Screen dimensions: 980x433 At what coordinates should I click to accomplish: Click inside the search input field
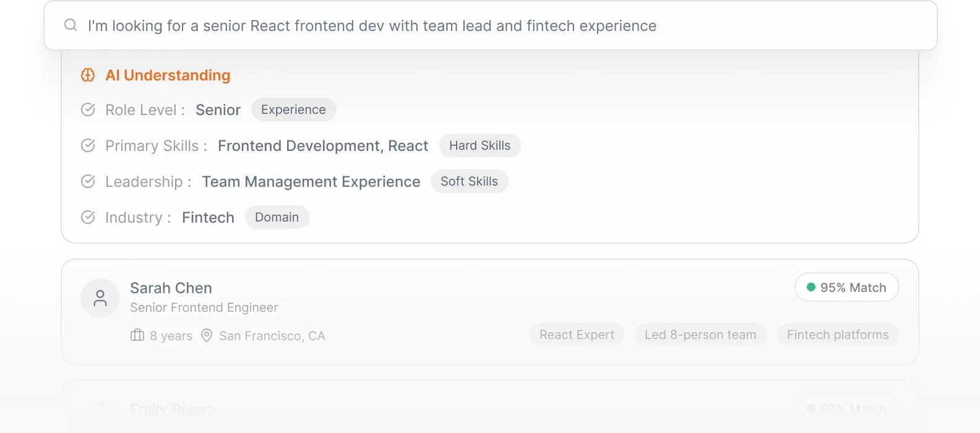tap(371, 25)
